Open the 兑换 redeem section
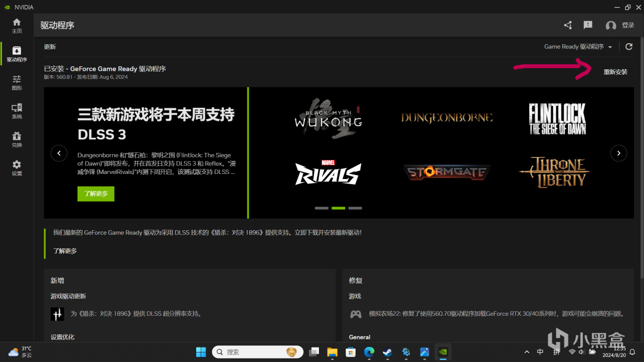The width and height of the screenshot is (644, 362). (17, 140)
